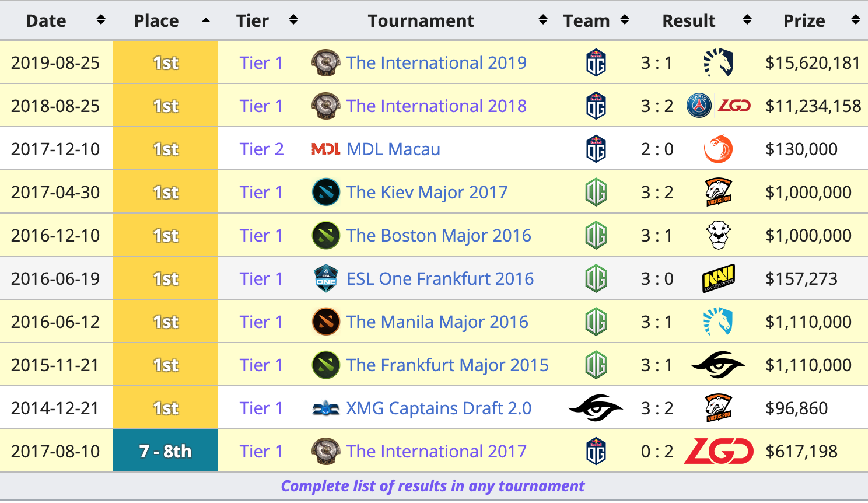Click the PSG logo in International 2018 row
Image resolution: width=868 pixels, height=503 pixels.
699,106
